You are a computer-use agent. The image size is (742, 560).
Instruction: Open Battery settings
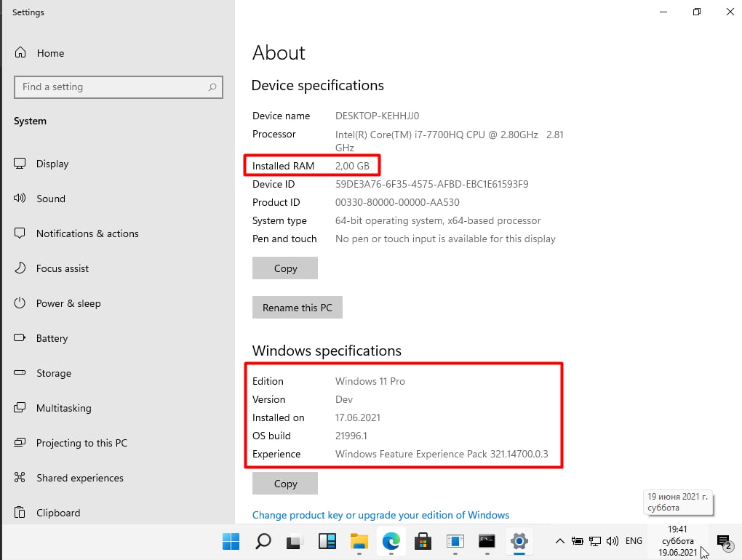(41, 339)
